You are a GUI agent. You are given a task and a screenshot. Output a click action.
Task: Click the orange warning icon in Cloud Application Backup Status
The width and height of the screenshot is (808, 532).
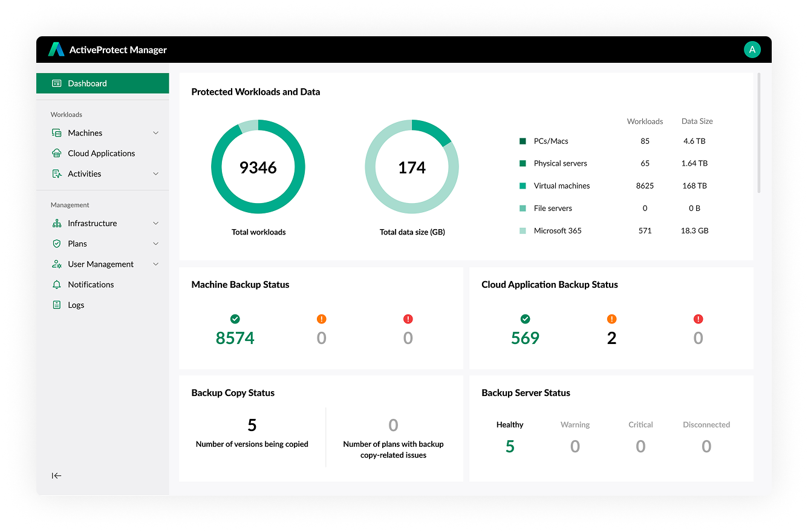click(x=611, y=318)
